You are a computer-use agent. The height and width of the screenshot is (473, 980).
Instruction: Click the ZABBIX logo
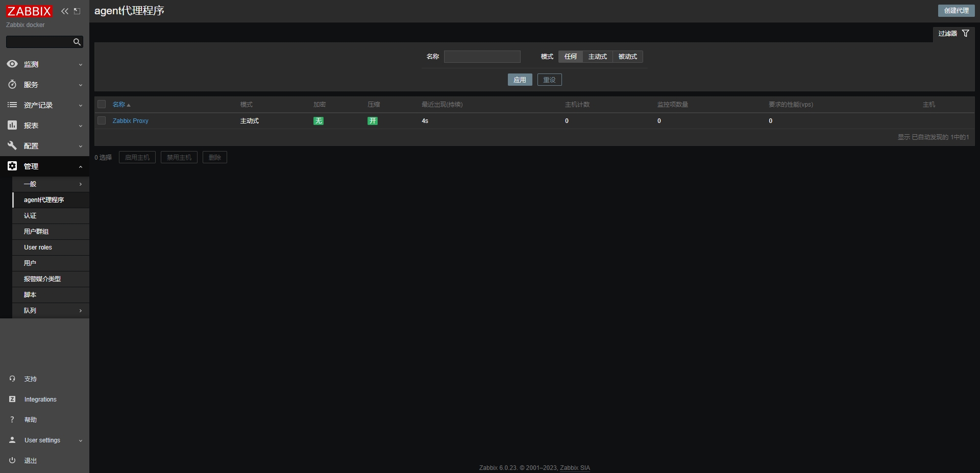(x=29, y=11)
